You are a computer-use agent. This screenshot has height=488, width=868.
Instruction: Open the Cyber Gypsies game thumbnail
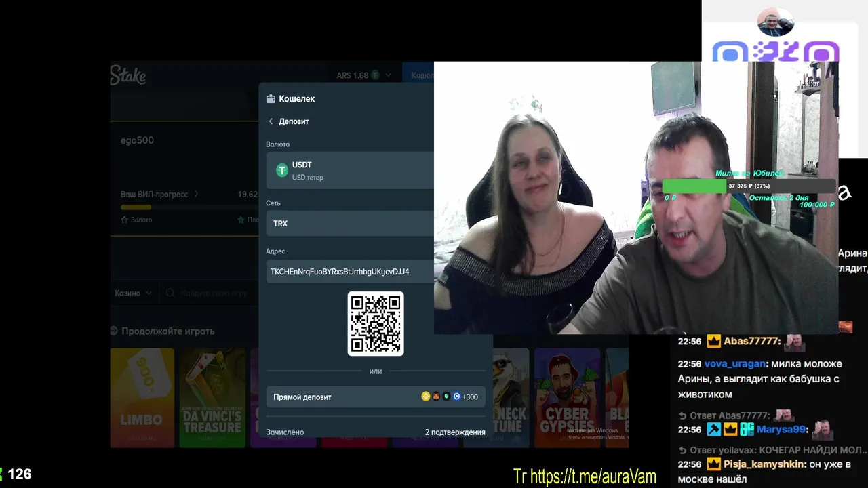point(567,398)
